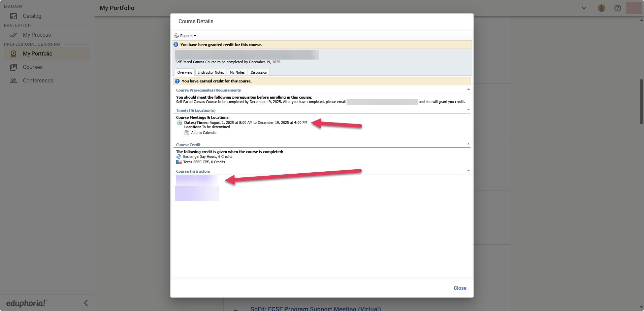Collapse the Course Prerequisites/Requirements section
Image resolution: width=644 pixels, height=311 pixels.
468,90
